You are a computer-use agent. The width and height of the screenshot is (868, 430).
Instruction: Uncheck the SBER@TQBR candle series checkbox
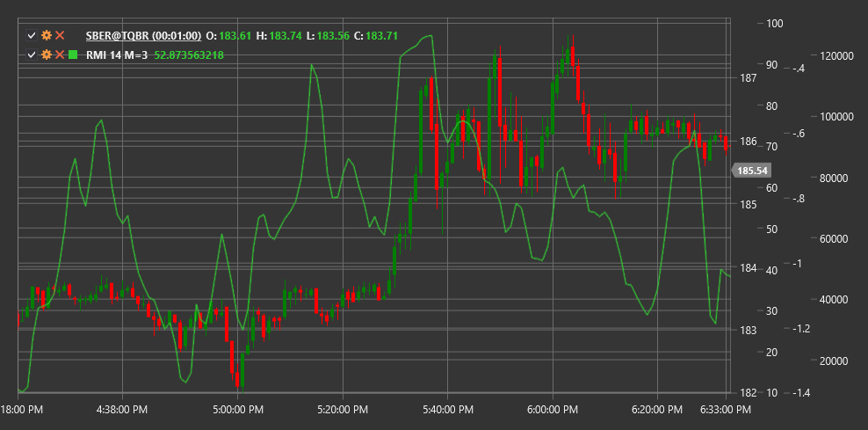[x=32, y=36]
